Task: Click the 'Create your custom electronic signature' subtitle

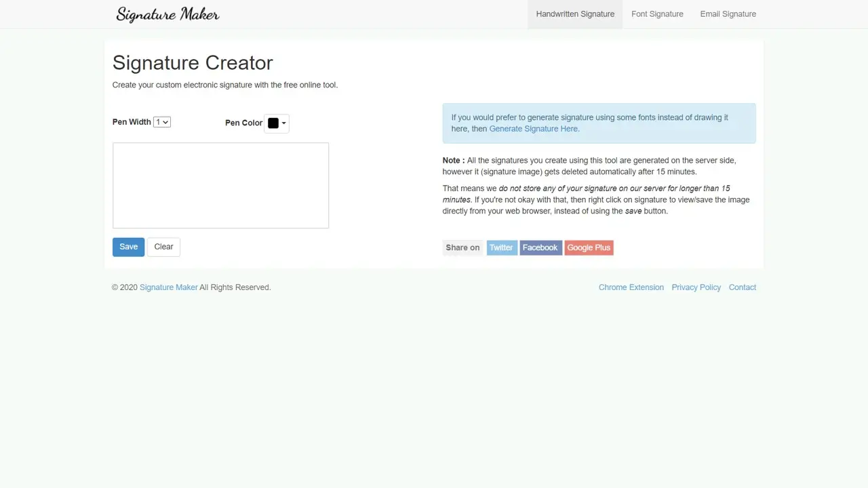Action: [225, 85]
